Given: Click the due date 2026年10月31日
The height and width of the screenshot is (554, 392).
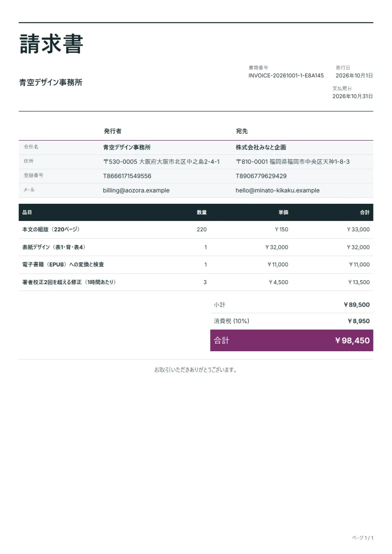Looking at the screenshot, I should coord(352,96).
